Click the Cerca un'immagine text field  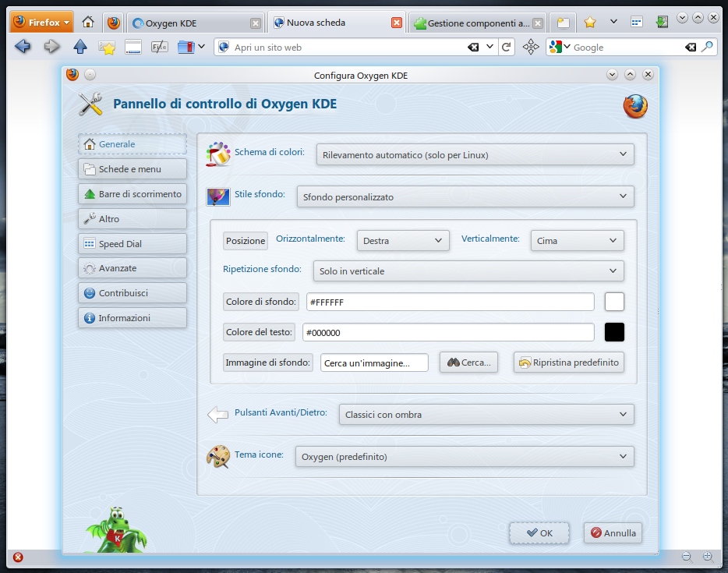[x=374, y=363]
